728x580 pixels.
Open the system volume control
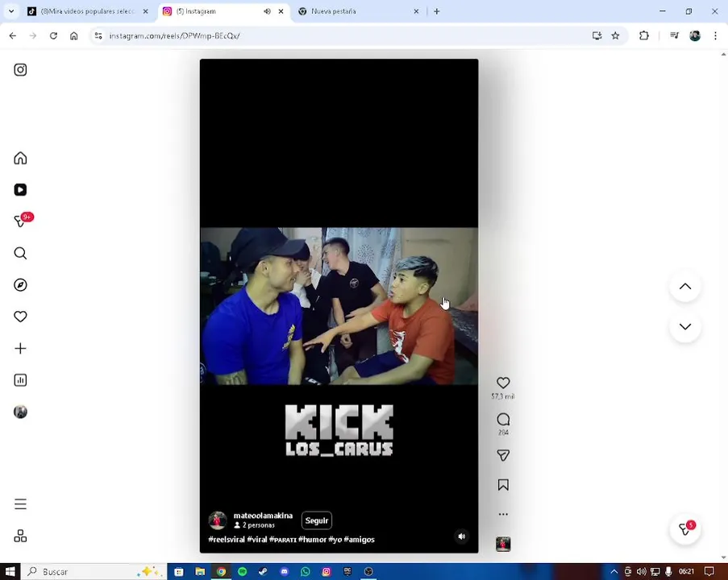coord(641,572)
